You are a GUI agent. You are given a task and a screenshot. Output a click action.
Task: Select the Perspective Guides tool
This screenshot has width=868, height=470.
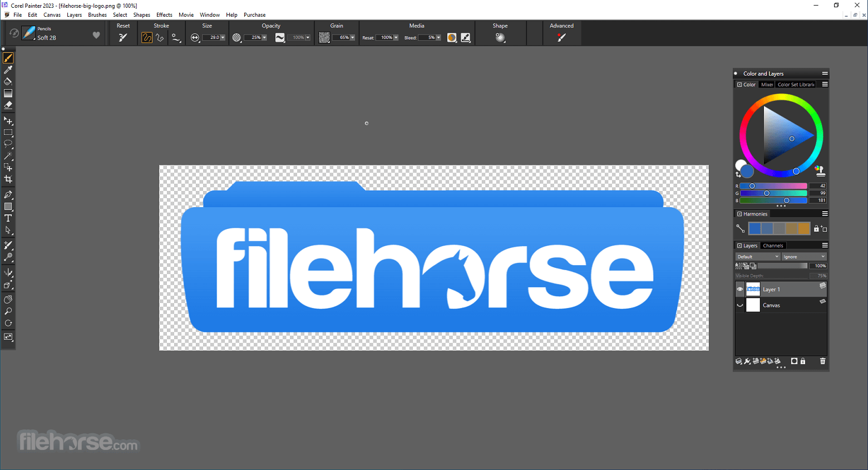click(x=8, y=285)
